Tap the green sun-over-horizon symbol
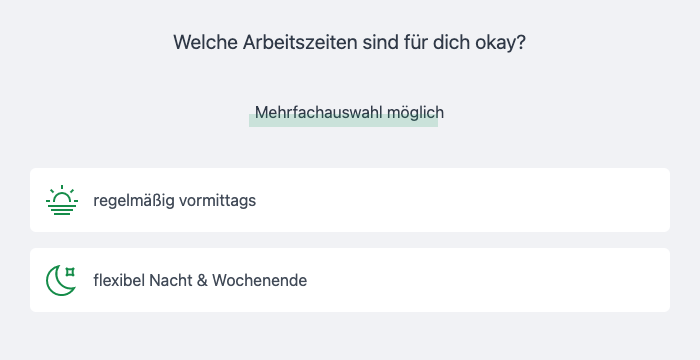 point(62,200)
